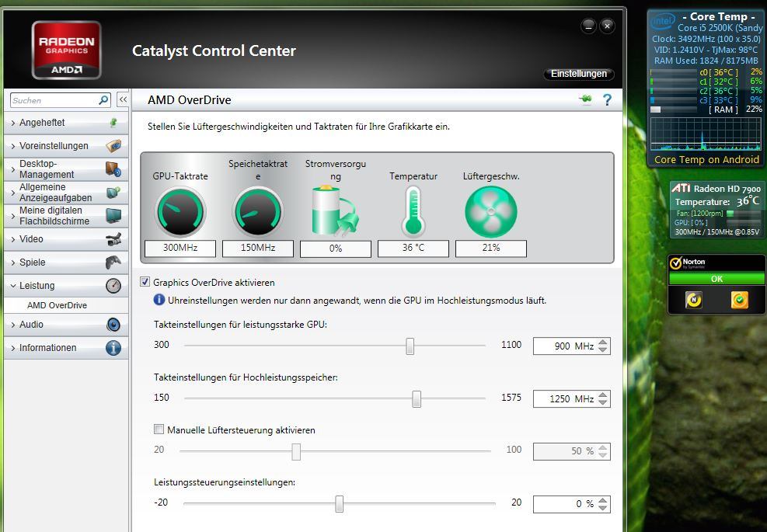This screenshot has height=532, width=767.
Task: Increase power control 0 % stepper
Action: (x=603, y=500)
